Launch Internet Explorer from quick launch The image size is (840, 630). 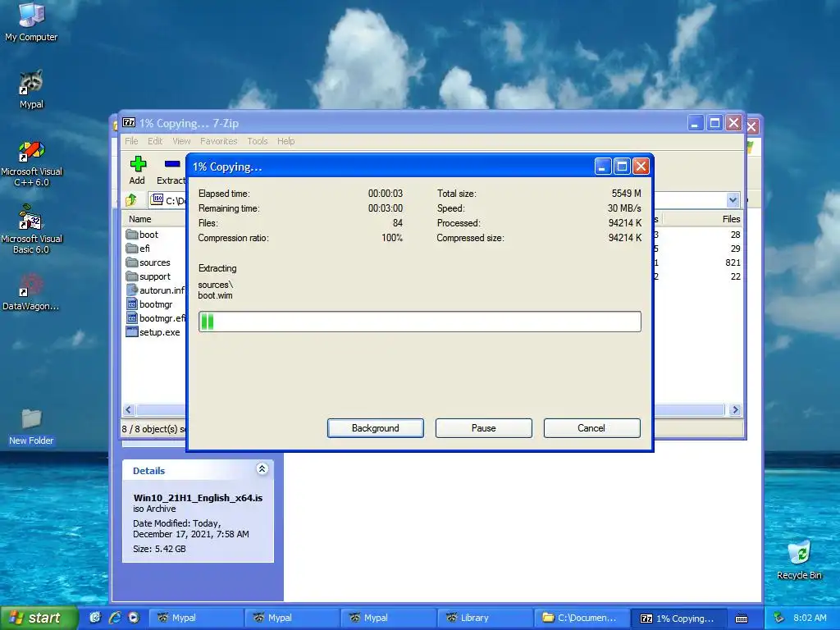pos(115,618)
